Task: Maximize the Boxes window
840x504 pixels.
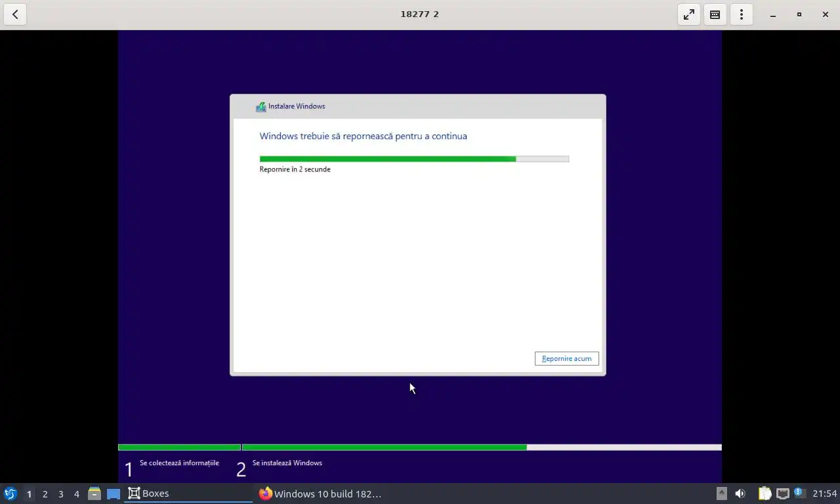Action: click(x=799, y=14)
